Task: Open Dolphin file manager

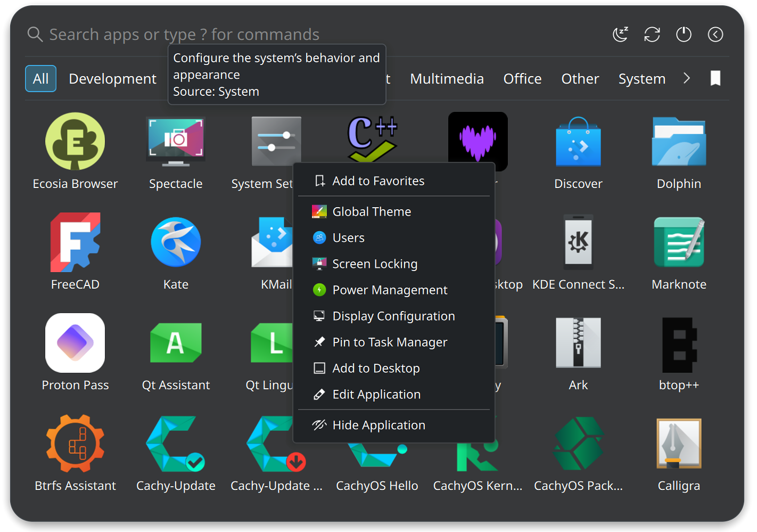Action: coord(679,152)
